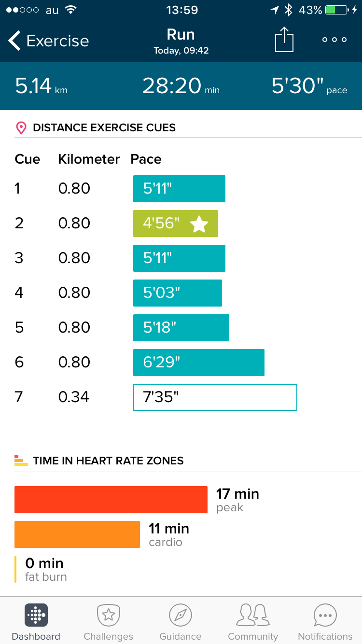Open the three-dot more options menu

point(334,40)
